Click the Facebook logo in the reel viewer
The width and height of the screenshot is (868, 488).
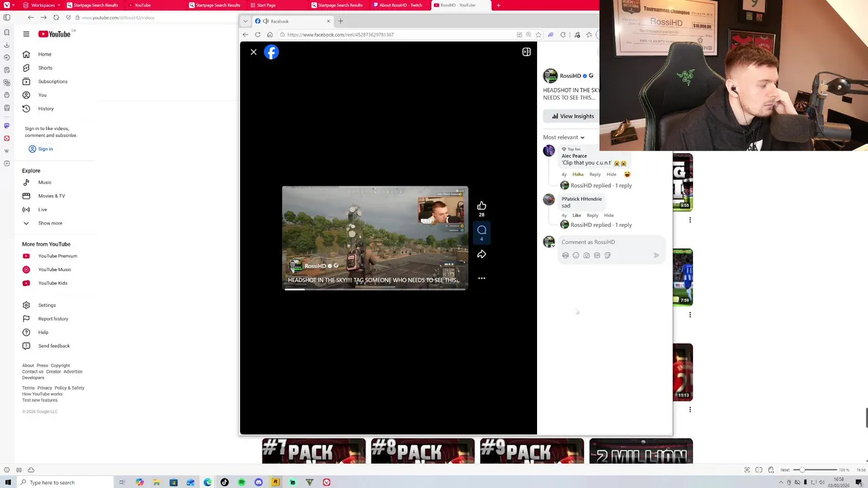click(271, 52)
